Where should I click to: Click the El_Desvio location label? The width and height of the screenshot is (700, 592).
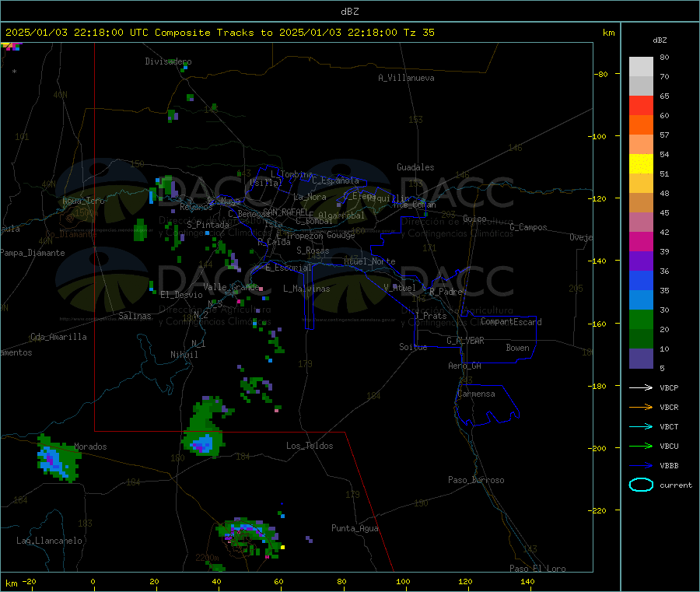[181, 295]
